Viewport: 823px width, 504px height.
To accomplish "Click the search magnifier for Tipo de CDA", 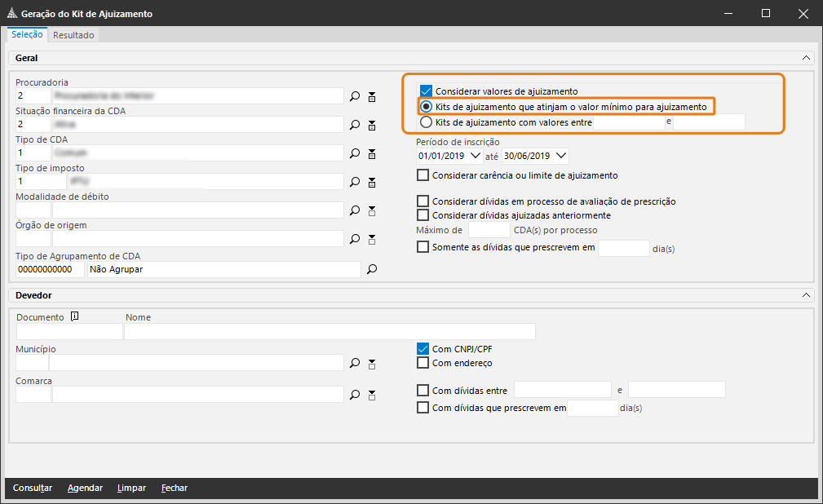I will click(355, 153).
